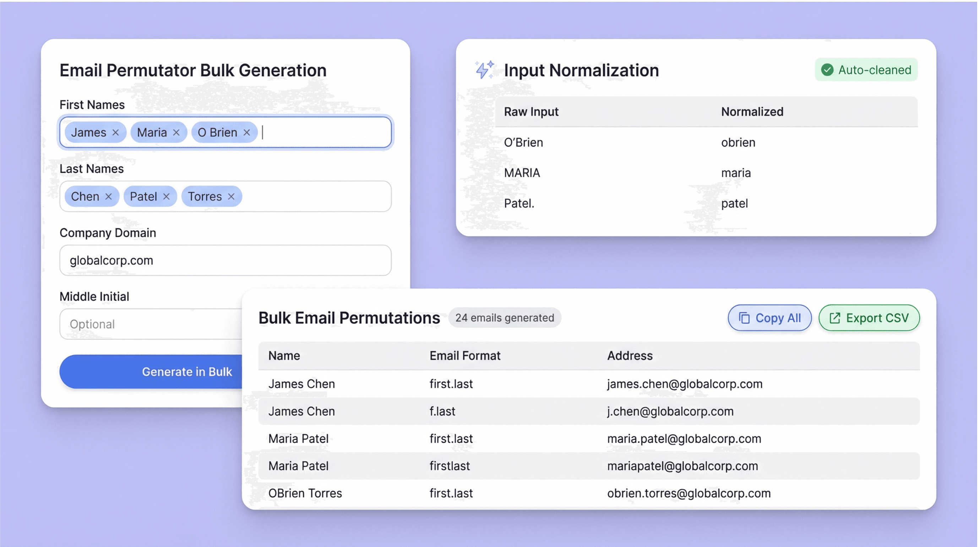This screenshot has width=980, height=547.
Task: Switch to the Bulk Email Permutations panel
Action: coord(349,318)
